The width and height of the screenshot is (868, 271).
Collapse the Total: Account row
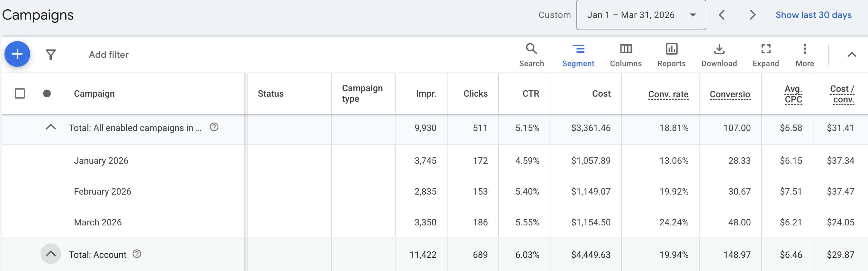point(50,254)
